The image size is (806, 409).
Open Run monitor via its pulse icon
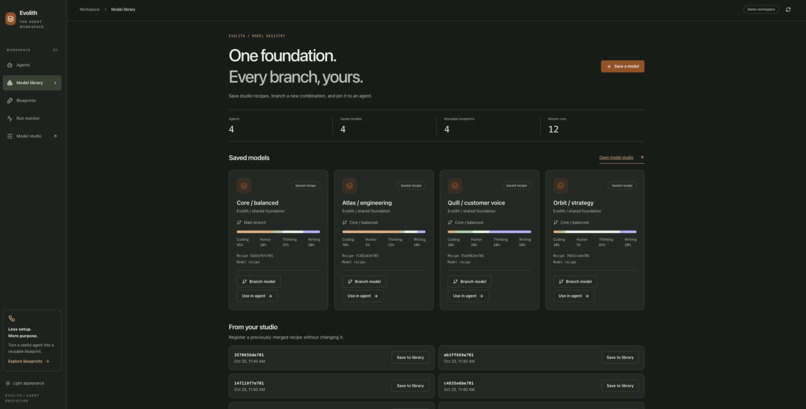coord(10,118)
